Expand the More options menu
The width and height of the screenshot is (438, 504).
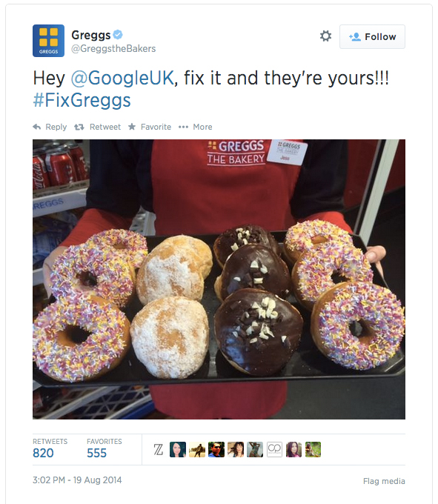click(196, 127)
